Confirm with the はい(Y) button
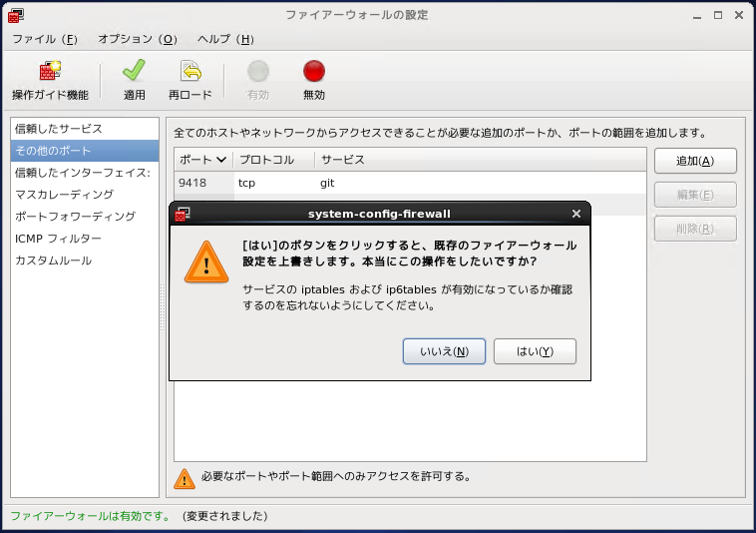This screenshot has width=756, height=533. tap(535, 351)
